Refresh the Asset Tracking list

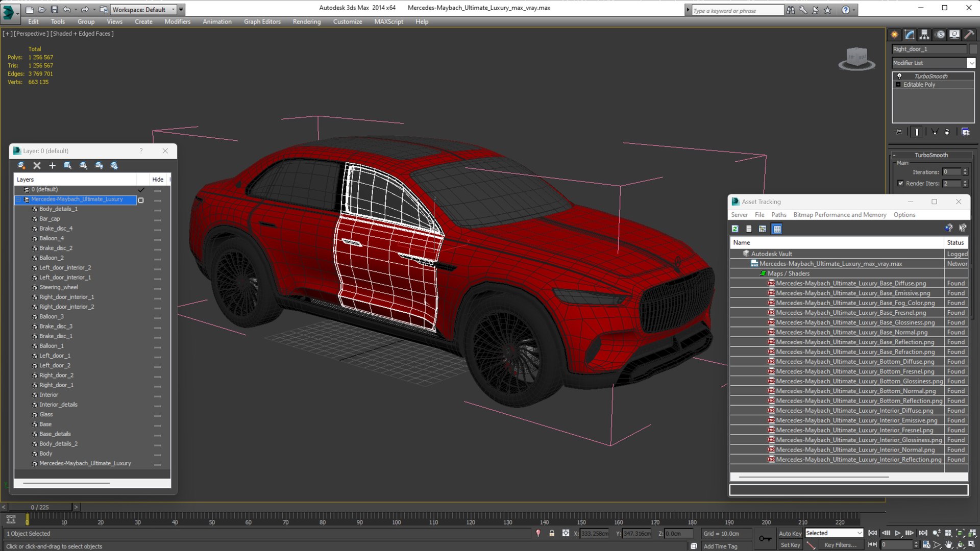735,229
